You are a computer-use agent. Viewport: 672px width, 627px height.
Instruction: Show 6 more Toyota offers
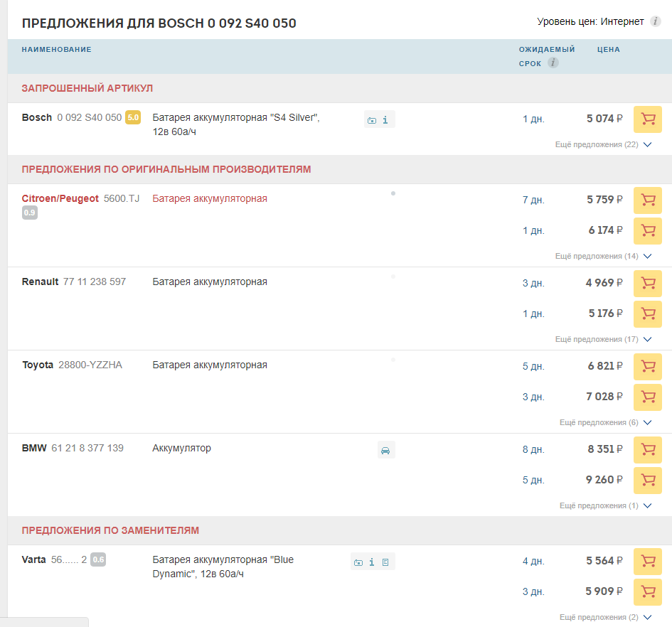(605, 422)
